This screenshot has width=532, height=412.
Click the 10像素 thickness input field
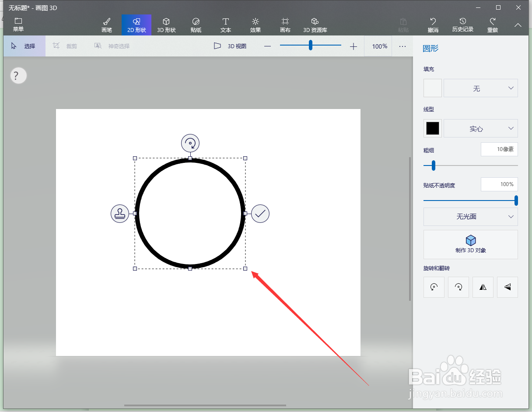pos(499,149)
